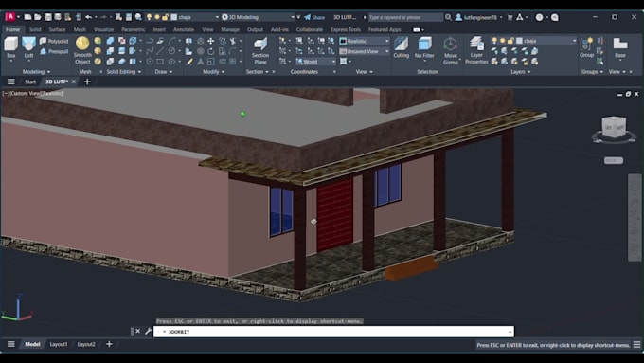The width and height of the screenshot is (644, 363).
Task: Expand the Solid Editing panel
Action: [x=124, y=72]
